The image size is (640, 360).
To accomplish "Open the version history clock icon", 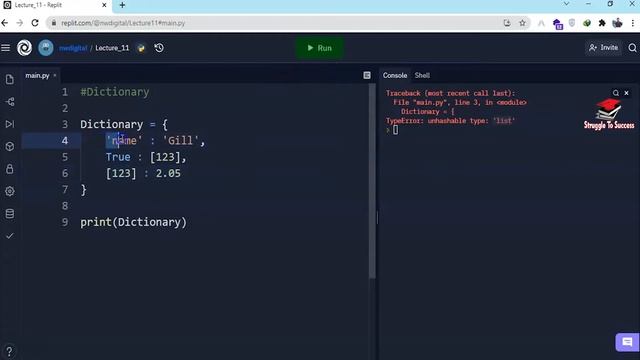I will pos(159,48).
